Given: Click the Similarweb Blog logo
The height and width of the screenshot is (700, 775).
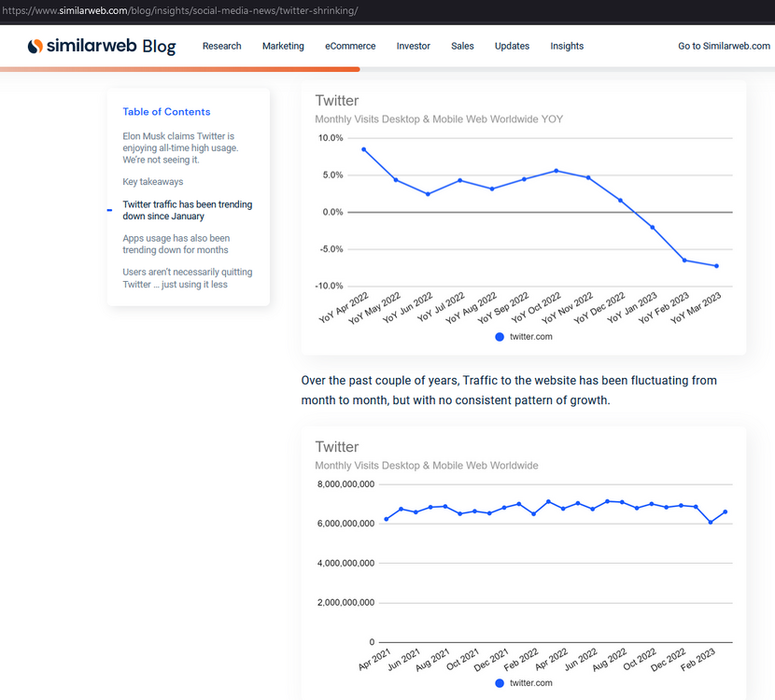Looking at the screenshot, I should click(x=101, y=46).
